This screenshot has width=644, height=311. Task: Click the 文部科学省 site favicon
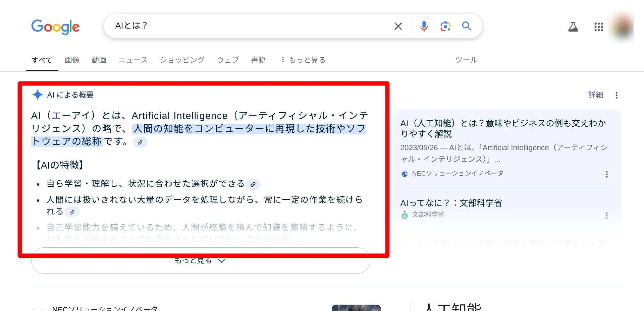(405, 215)
